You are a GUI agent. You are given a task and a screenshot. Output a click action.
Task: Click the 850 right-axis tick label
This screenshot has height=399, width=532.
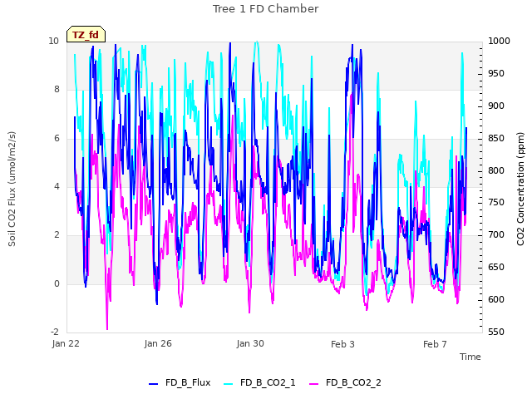(x=496, y=139)
